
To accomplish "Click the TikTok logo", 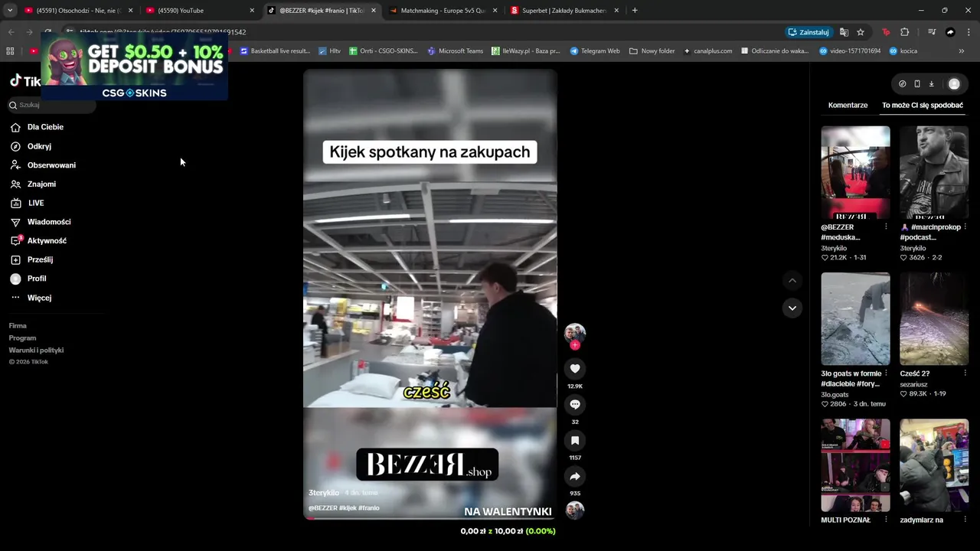I will click(x=24, y=81).
